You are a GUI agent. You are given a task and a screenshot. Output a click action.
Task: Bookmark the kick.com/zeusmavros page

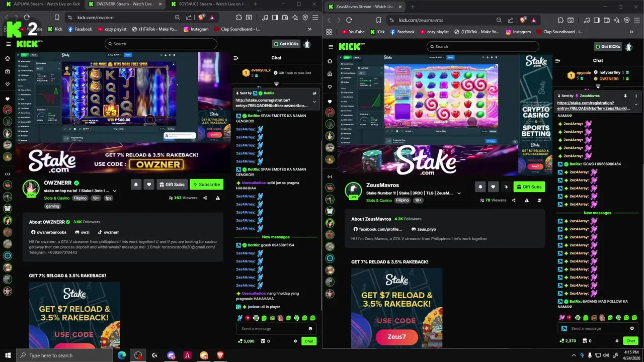point(379,20)
